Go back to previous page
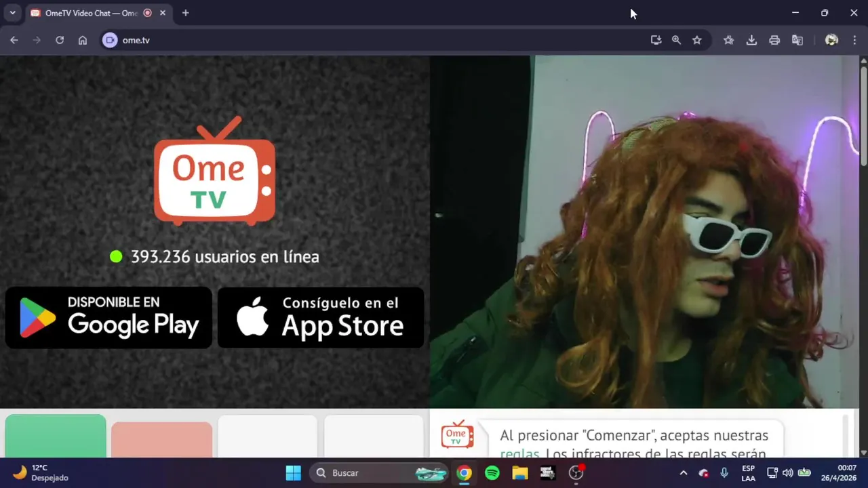Image resolution: width=868 pixels, height=488 pixels. pos(14,40)
